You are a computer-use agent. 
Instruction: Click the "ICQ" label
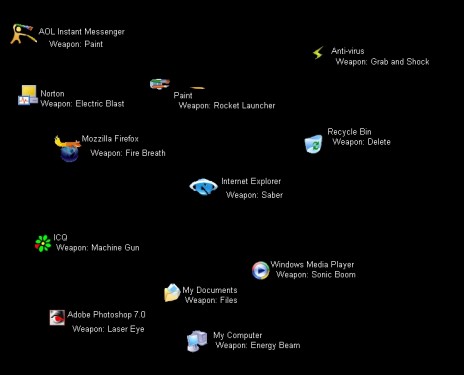pyautogui.click(x=60, y=237)
